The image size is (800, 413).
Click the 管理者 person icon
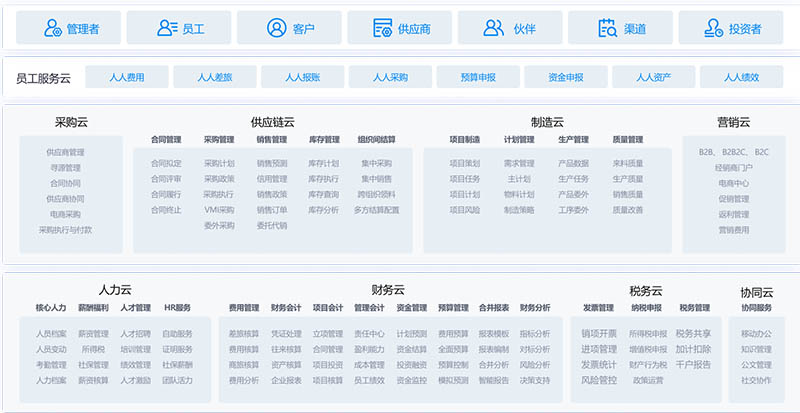point(53,29)
